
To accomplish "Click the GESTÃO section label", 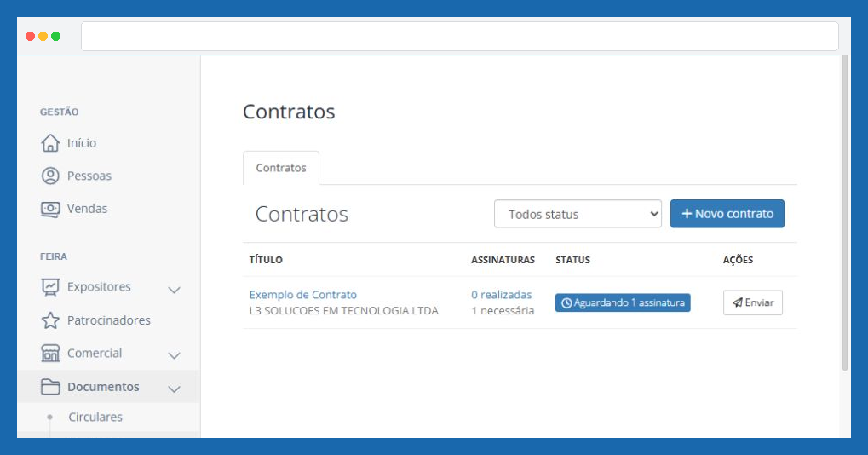I will [x=60, y=112].
